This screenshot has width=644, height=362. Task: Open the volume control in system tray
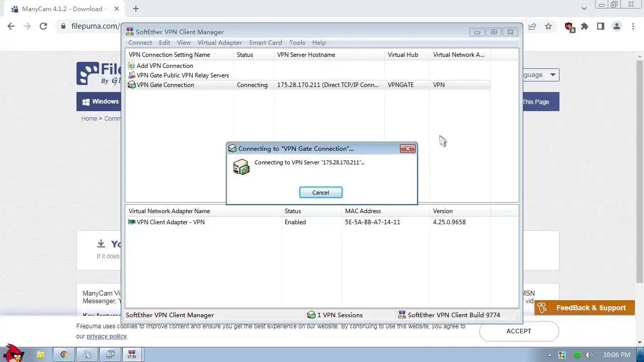coord(589,355)
